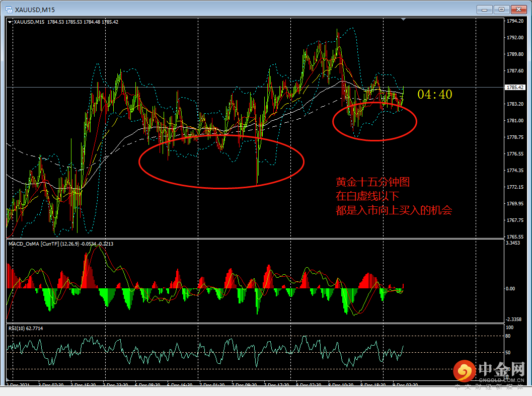Close the XAUUSD,M15 chart window

pyautogui.click(x=518, y=10)
